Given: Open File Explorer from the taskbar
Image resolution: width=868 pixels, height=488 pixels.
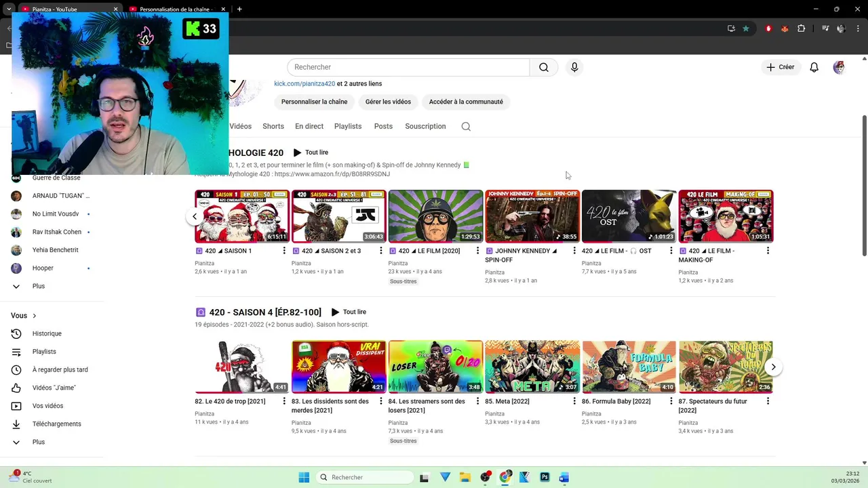Looking at the screenshot, I should [x=465, y=477].
